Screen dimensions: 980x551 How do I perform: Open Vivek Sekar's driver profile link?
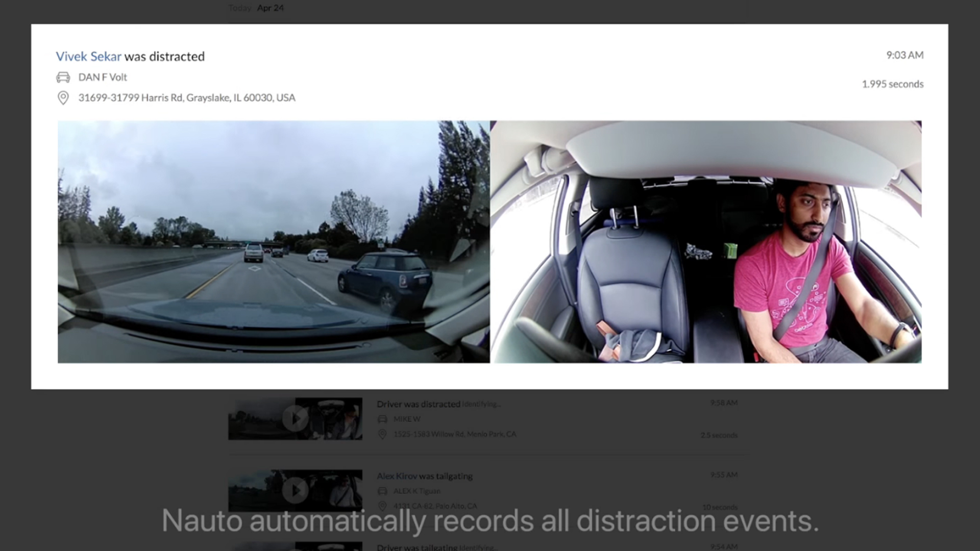pos(88,56)
